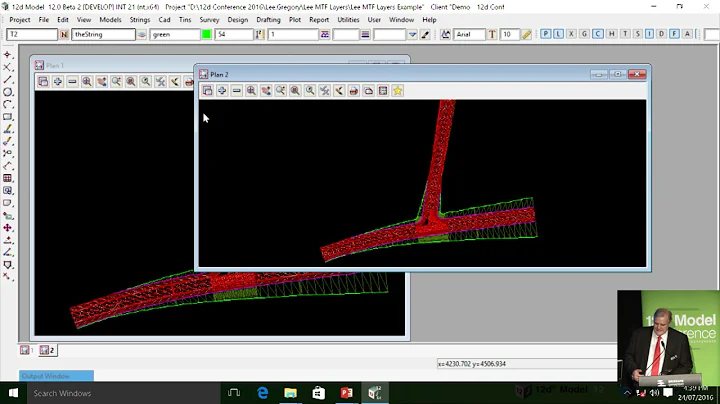The width and height of the screenshot is (720, 404).
Task: Click the zoom-in magnifier in Plan 1 toolbar
Action: point(87,82)
